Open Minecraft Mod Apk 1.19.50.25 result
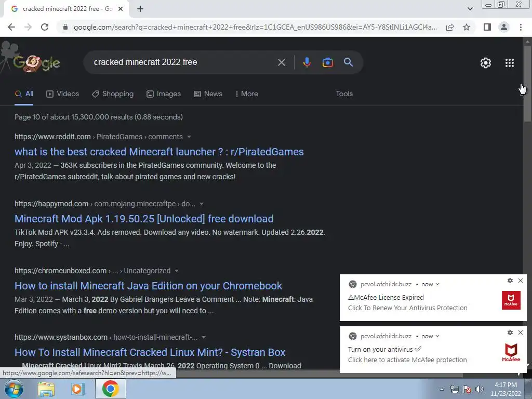This screenshot has height=399, width=532. tap(144, 219)
